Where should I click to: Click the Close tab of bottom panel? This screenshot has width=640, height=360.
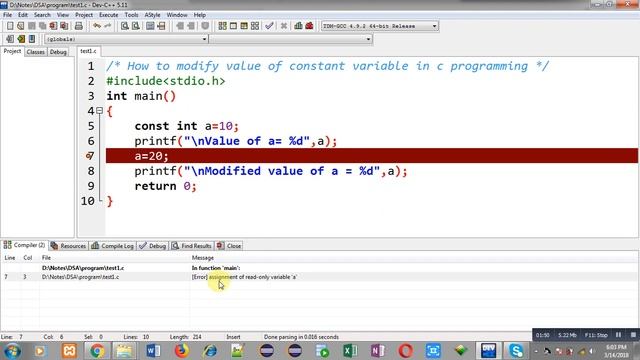click(229, 246)
